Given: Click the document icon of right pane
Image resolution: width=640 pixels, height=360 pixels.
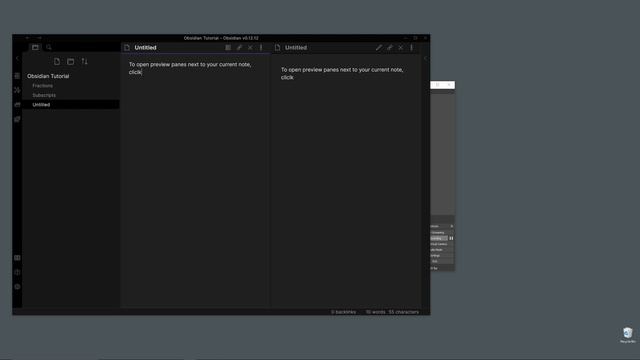Looking at the screenshot, I should point(278,47).
